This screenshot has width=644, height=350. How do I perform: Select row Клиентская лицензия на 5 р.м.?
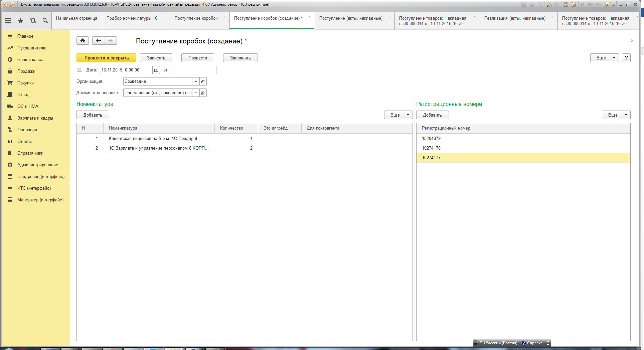(x=245, y=138)
